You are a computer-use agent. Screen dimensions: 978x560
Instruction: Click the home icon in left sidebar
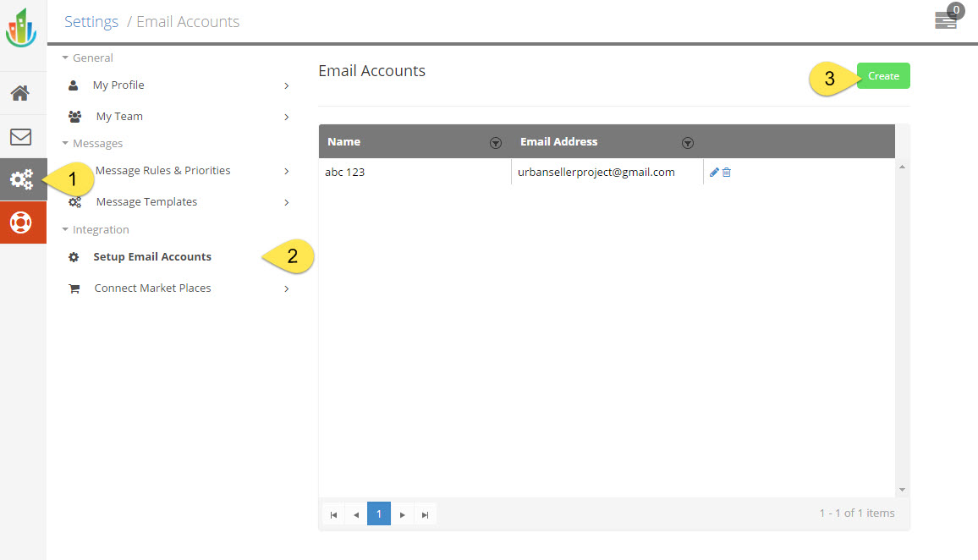point(20,93)
